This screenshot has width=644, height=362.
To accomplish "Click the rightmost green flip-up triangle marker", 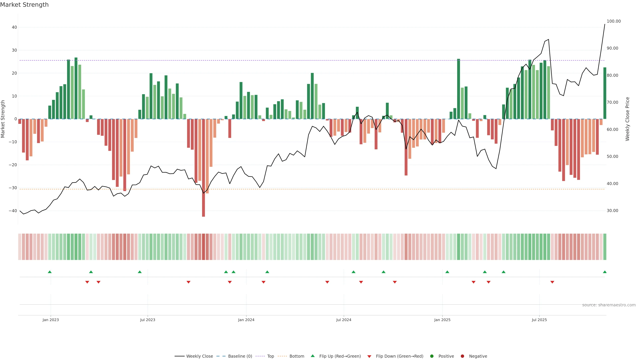I will tap(604, 272).
